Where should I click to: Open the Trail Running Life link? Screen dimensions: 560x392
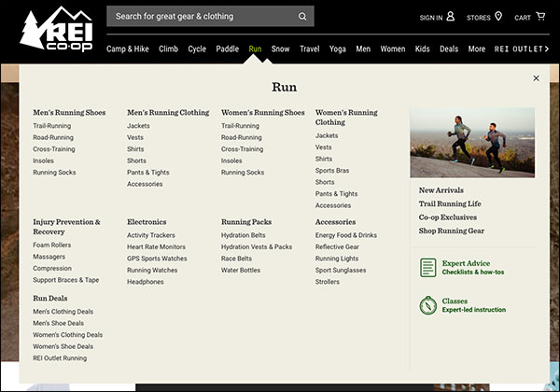(450, 203)
